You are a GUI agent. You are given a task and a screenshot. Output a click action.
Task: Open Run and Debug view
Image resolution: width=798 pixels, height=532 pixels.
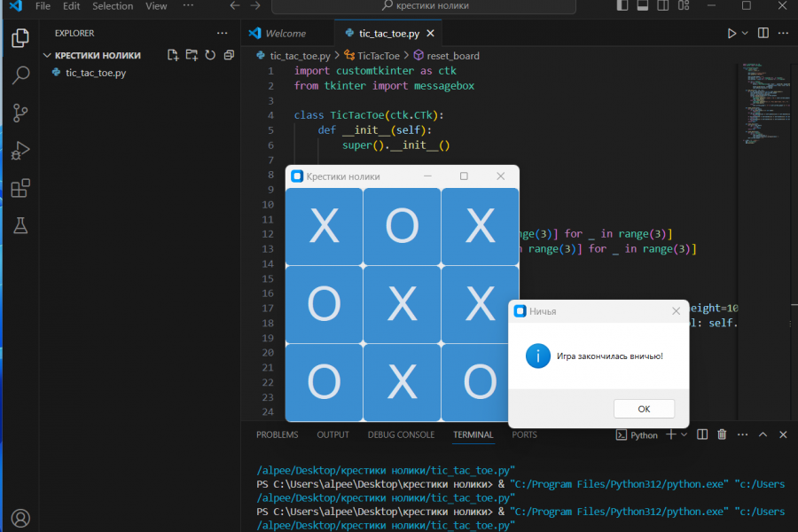click(20, 151)
